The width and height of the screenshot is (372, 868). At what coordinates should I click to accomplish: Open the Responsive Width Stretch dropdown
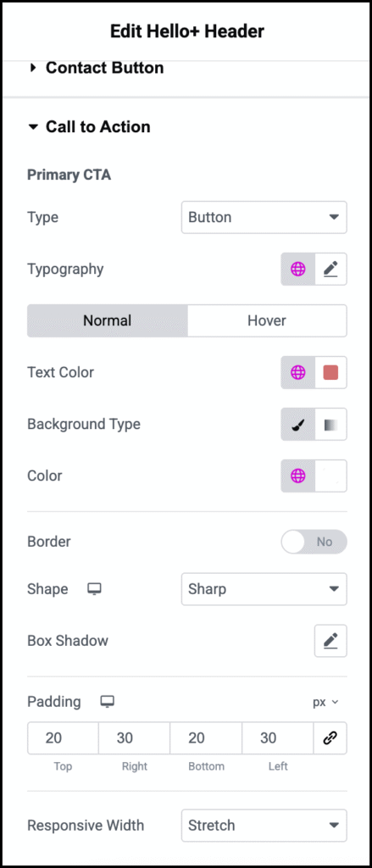264,826
